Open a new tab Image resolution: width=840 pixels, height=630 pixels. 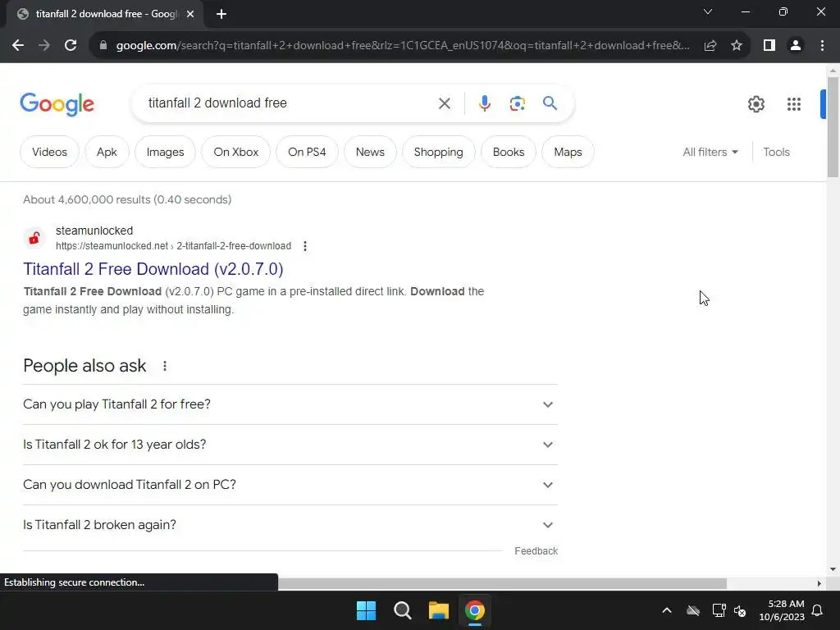(221, 14)
